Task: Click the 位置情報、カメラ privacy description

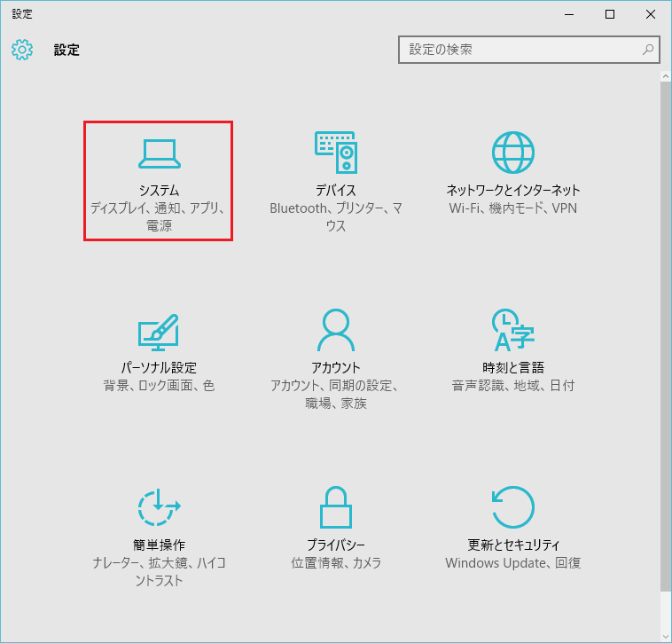Action: [336, 563]
